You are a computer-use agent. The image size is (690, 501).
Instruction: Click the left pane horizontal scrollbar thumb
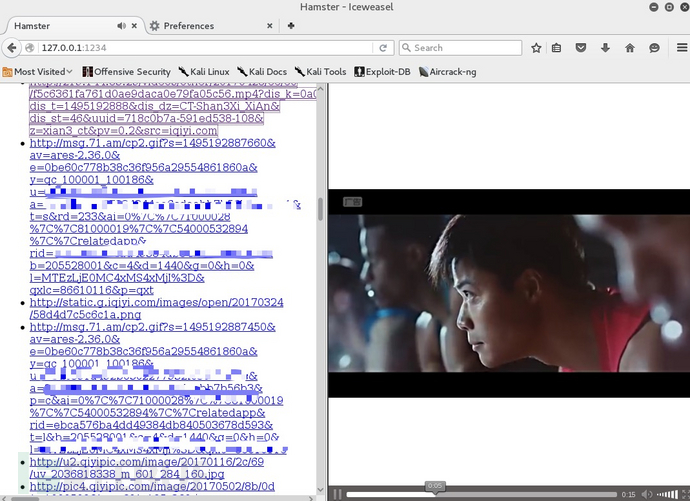pos(25,499)
